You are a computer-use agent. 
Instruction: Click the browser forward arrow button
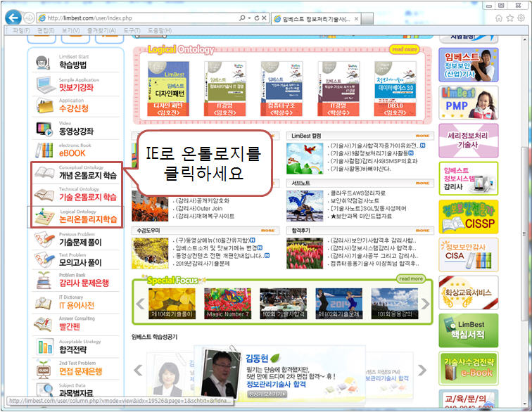(29, 18)
